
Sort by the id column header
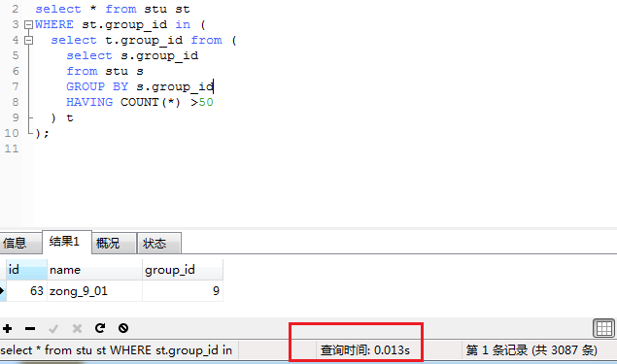(x=27, y=270)
